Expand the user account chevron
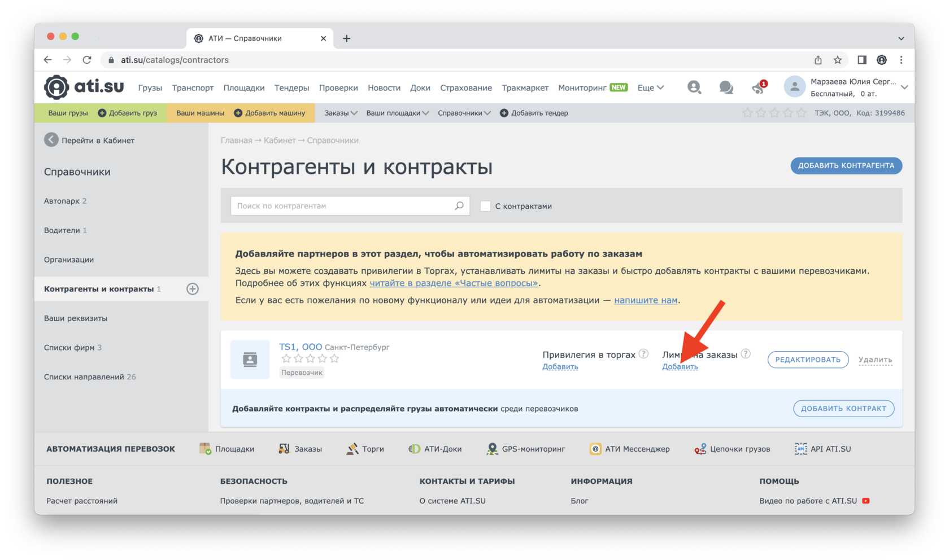 pyautogui.click(x=904, y=87)
